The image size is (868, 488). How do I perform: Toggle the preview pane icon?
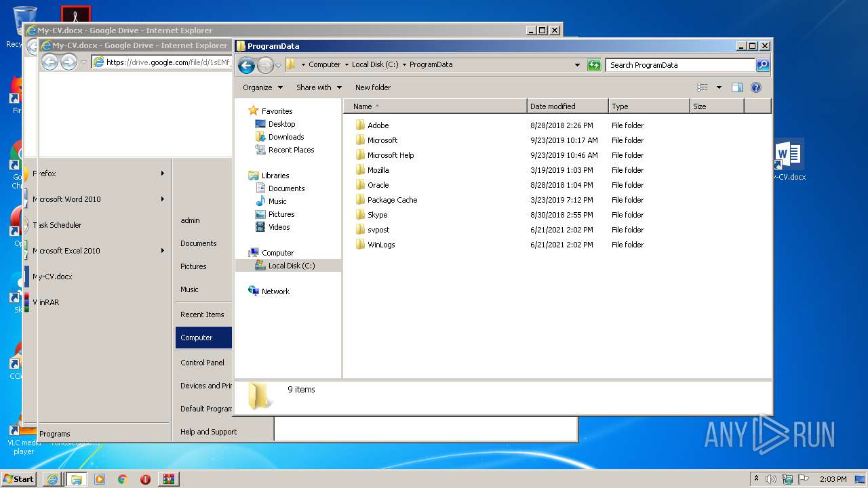pyautogui.click(x=737, y=87)
